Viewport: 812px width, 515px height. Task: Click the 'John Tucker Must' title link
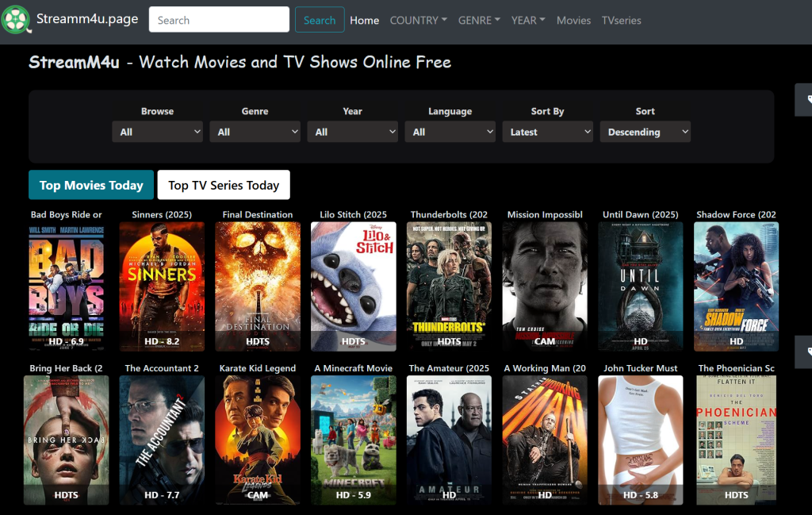click(x=641, y=368)
